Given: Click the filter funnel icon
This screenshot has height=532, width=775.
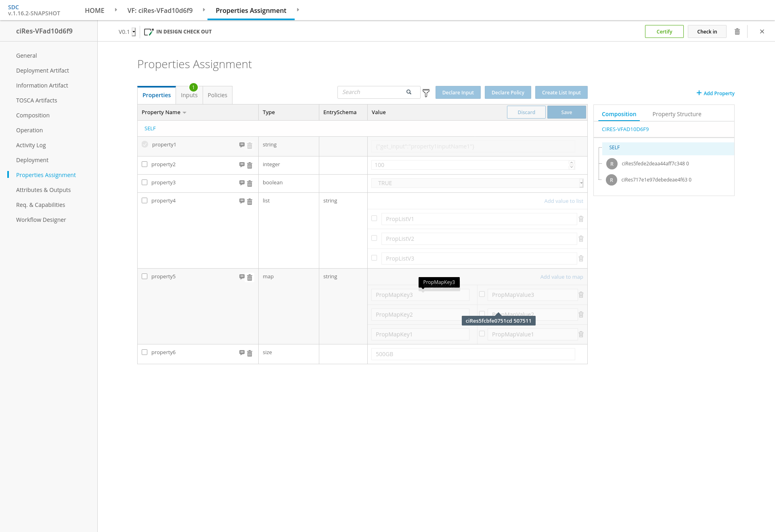Looking at the screenshot, I should tap(426, 93).
